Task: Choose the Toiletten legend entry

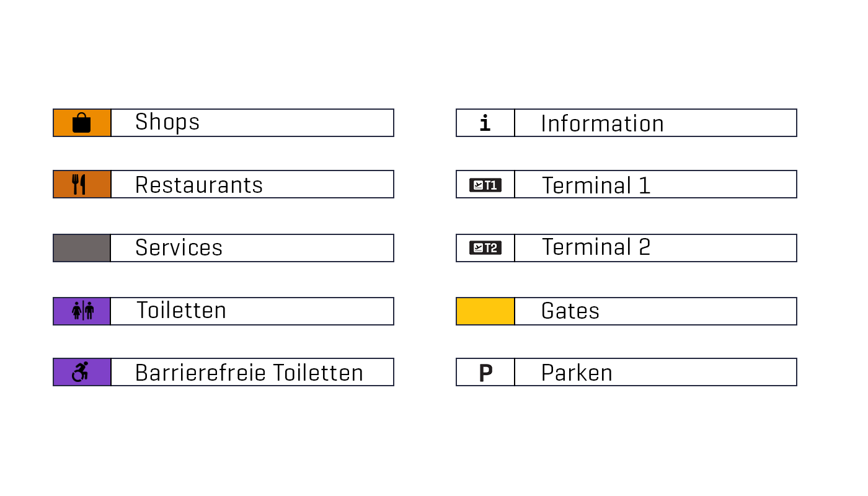Action: pyautogui.click(x=182, y=311)
